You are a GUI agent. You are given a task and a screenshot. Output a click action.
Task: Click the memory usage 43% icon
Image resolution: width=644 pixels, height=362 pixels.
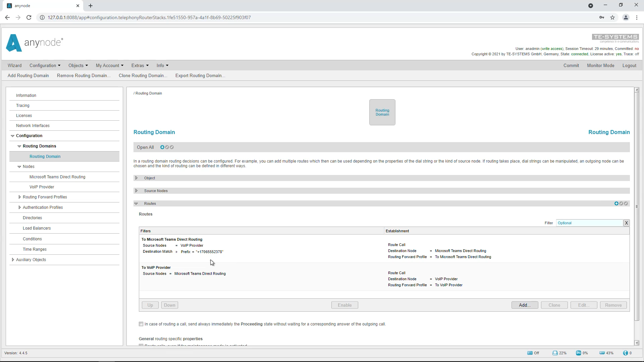(602, 353)
